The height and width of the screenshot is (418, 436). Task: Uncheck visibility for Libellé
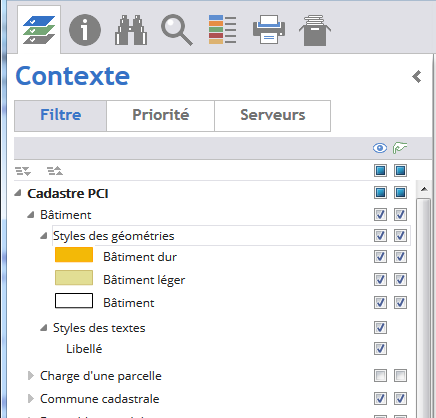pos(380,349)
